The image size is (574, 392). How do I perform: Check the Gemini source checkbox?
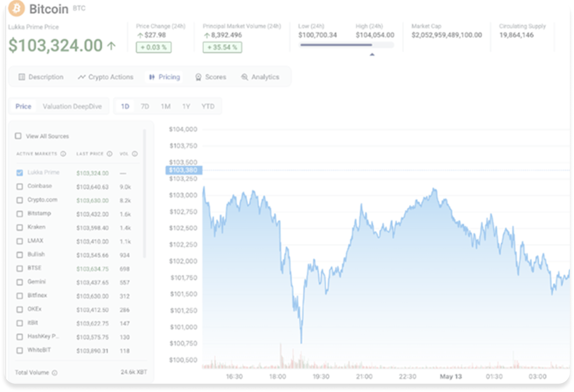tap(20, 282)
